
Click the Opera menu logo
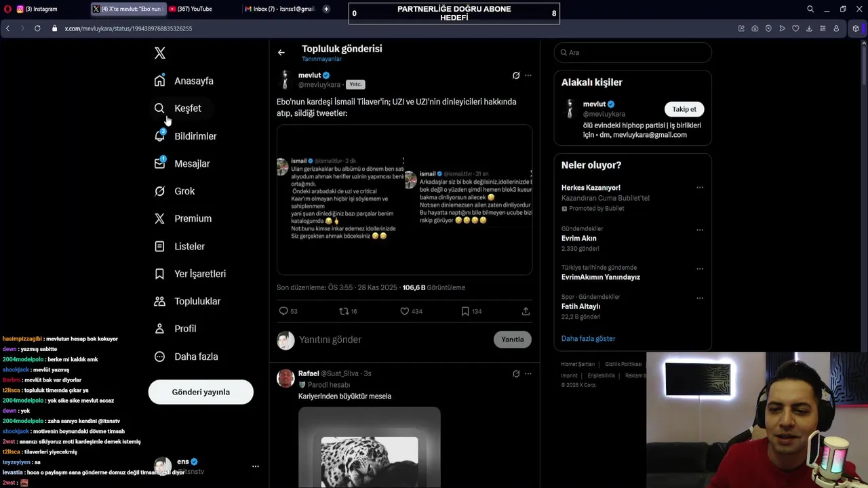pyautogui.click(x=7, y=9)
